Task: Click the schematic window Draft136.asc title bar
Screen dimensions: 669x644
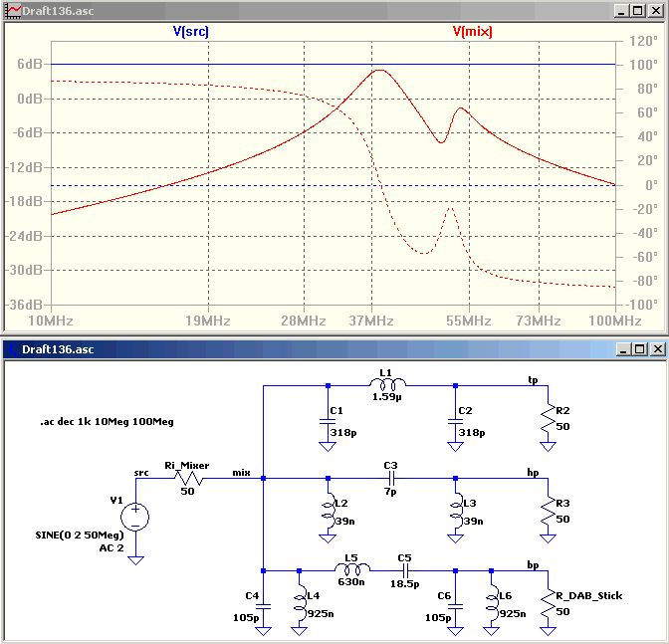Action: [334, 349]
